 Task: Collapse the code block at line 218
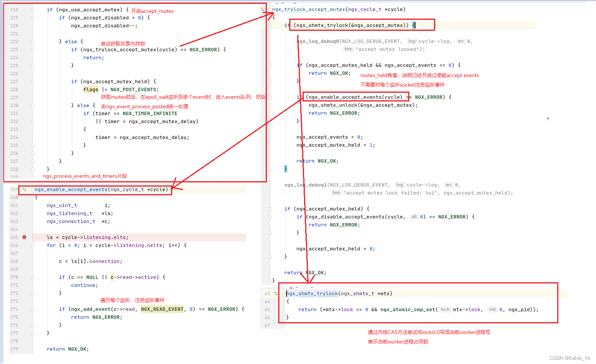pos(32,10)
